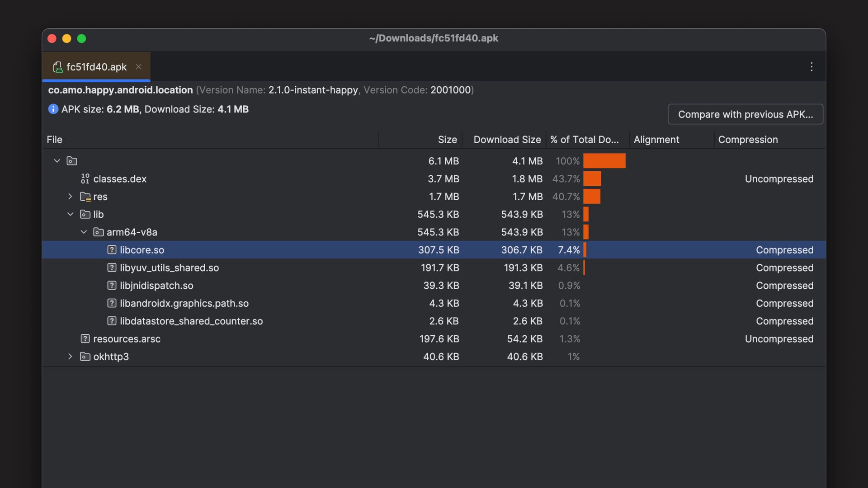868x488 pixels.
Task: Click the blue APK size info icon
Action: (53, 109)
